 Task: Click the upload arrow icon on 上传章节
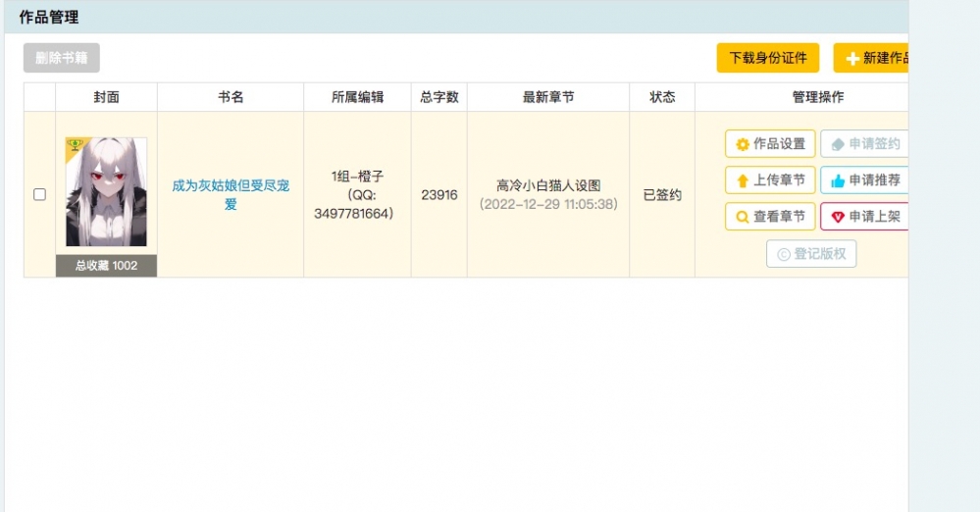click(x=743, y=180)
